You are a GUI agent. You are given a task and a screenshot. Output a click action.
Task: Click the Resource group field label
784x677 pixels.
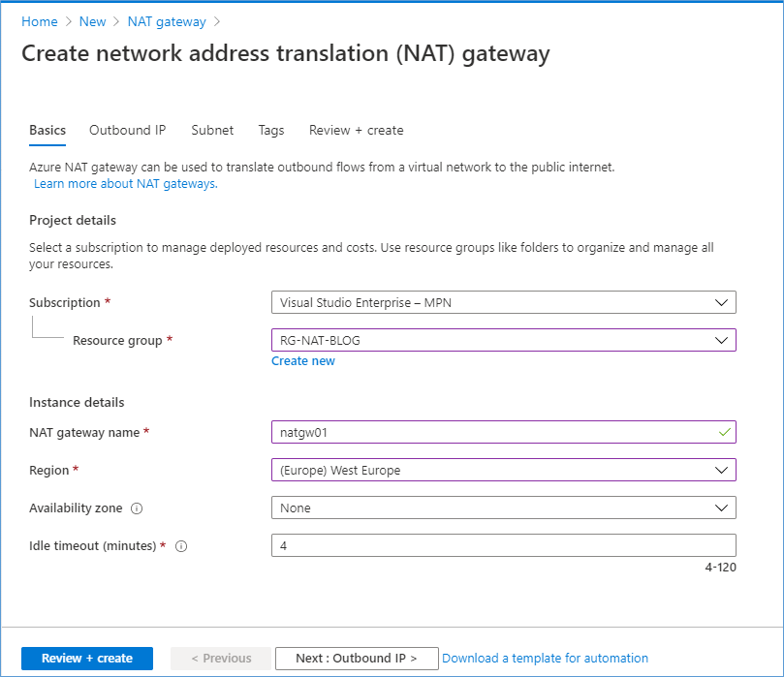pos(117,341)
